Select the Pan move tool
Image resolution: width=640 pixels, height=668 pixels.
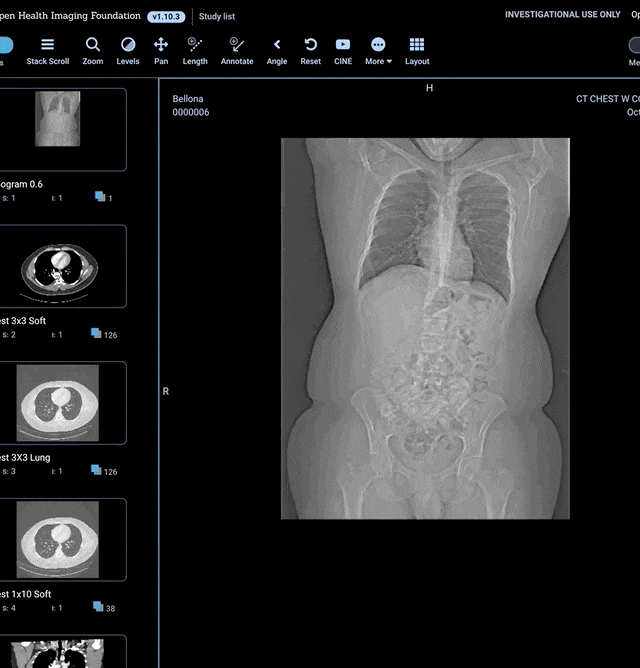pyautogui.click(x=161, y=52)
